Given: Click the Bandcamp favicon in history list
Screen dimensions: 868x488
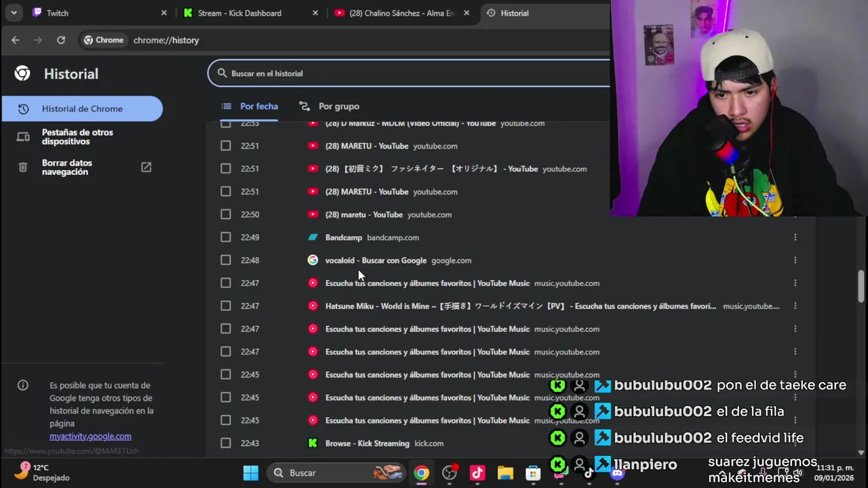Looking at the screenshot, I should [x=313, y=237].
